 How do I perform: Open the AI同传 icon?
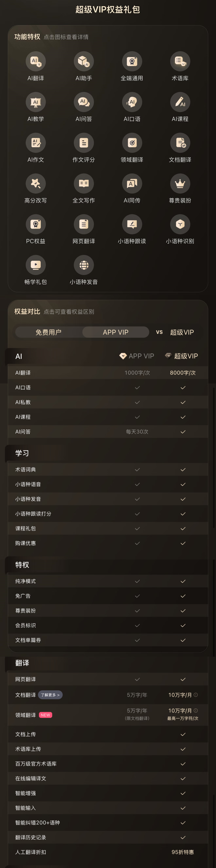(x=132, y=184)
